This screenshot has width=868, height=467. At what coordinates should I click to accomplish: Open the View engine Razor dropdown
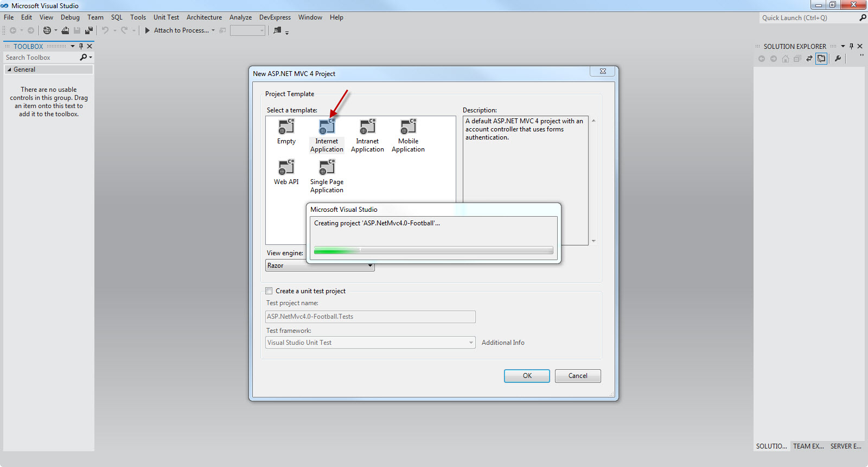coord(320,266)
